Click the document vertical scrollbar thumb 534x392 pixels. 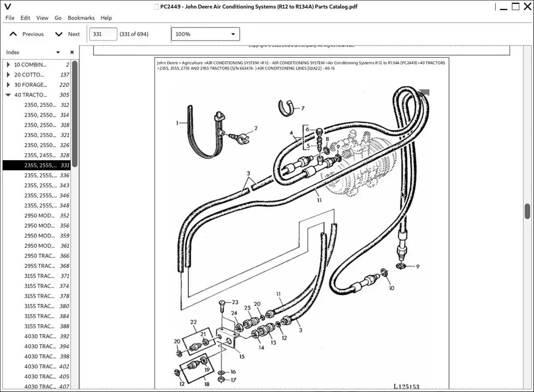pos(528,211)
